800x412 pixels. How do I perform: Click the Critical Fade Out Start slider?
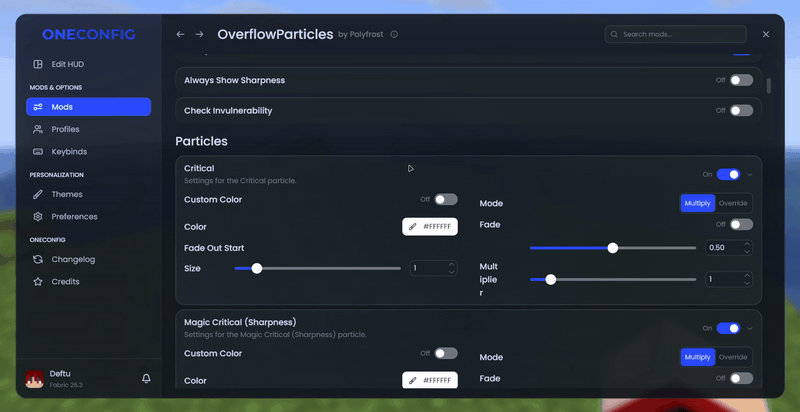point(613,248)
